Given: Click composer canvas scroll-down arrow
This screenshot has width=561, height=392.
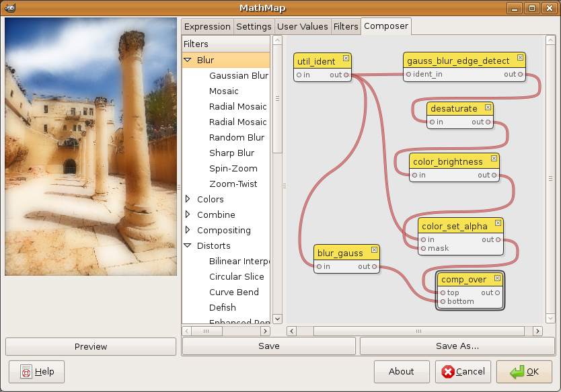Looking at the screenshot, I should pyautogui.click(x=550, y=318).
